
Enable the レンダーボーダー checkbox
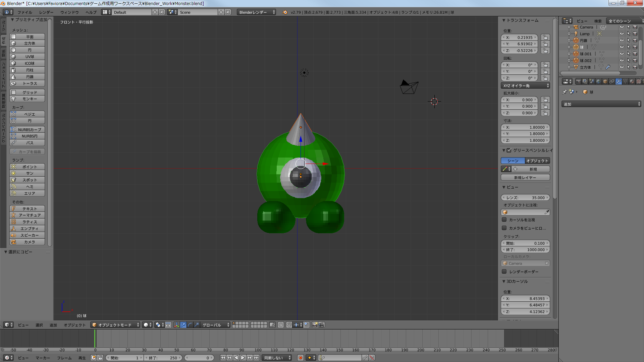pyautogui.click(x=504, y=272)
